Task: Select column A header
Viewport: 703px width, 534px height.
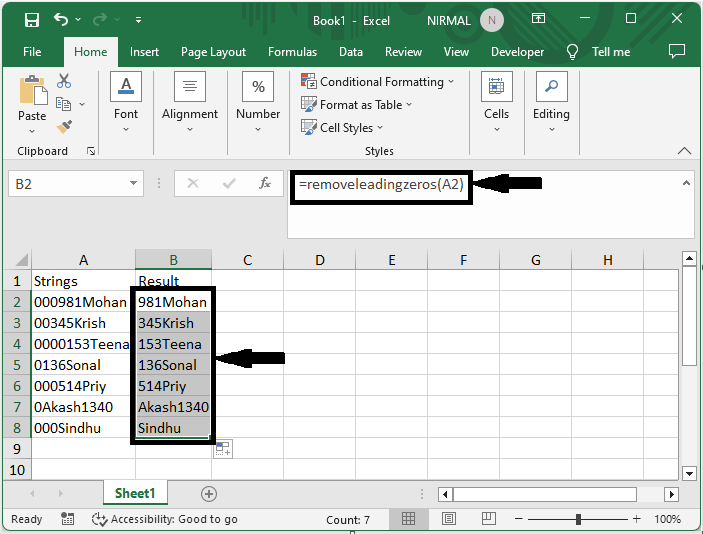Action: pyautogui.click(x=83, y=260)
